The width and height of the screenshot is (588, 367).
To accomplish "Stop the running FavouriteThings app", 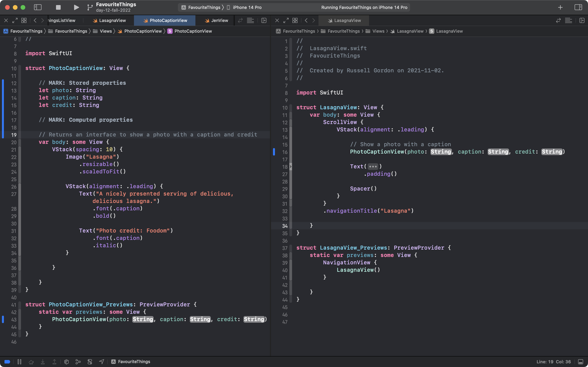I will (x=58, y=7).
